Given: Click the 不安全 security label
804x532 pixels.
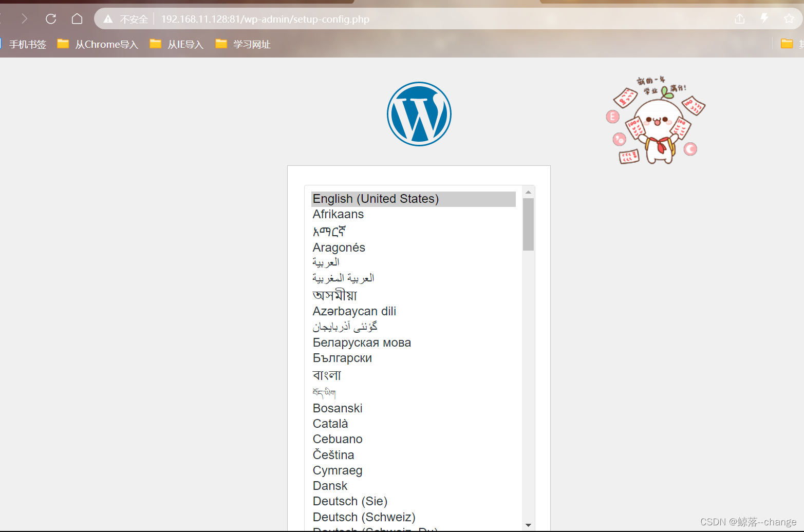Looking at the screenshot, I should click(134, 19).
